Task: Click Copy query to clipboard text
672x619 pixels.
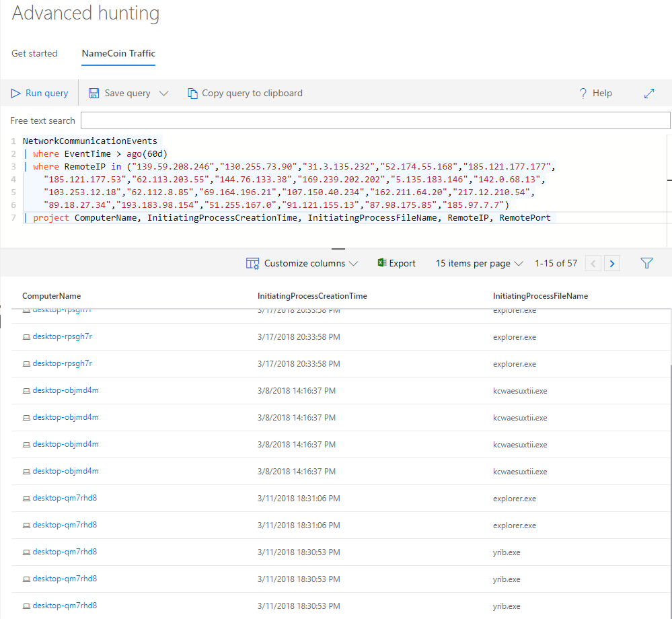Action: 252,93
